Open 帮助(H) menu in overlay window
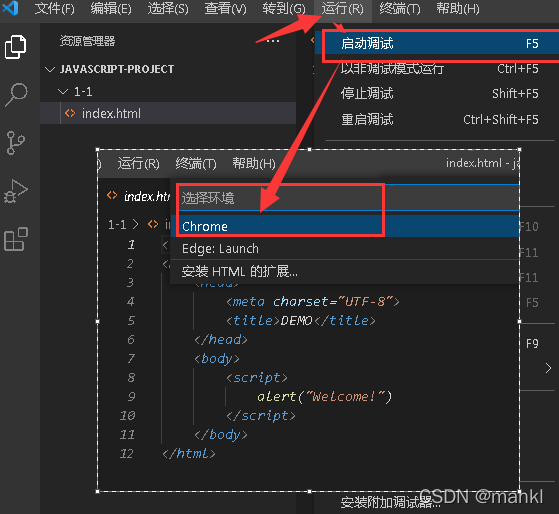The height and width of the screenshot is (514, 559). 254,164
